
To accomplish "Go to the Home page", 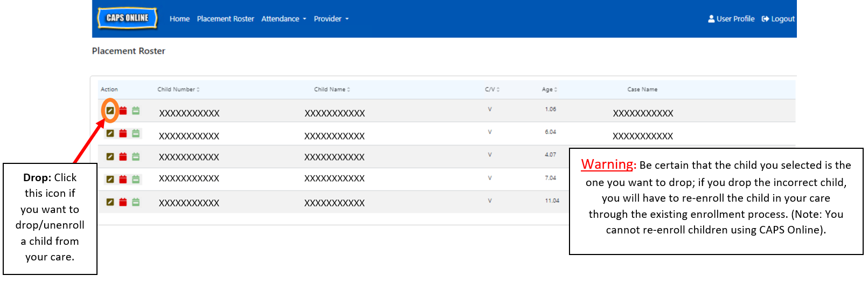I will 179,19.
